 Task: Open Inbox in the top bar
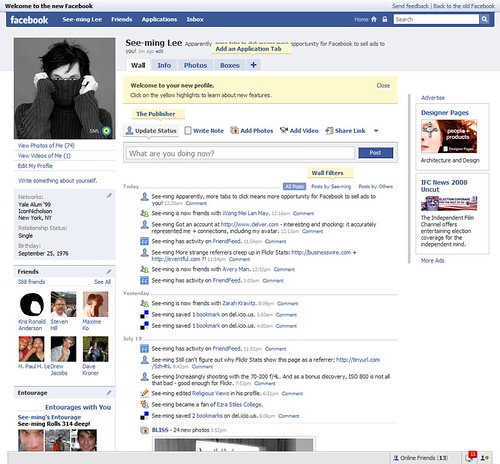(195, 19)
